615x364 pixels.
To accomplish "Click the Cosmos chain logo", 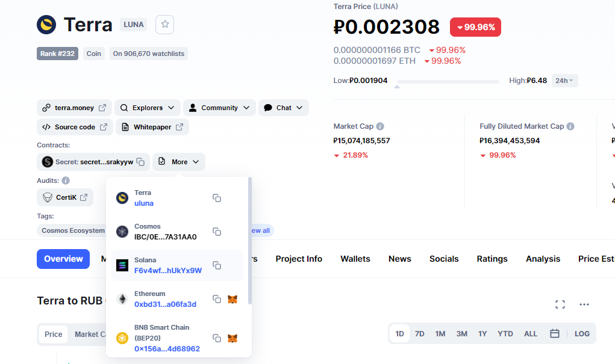I will click(122, 232).
